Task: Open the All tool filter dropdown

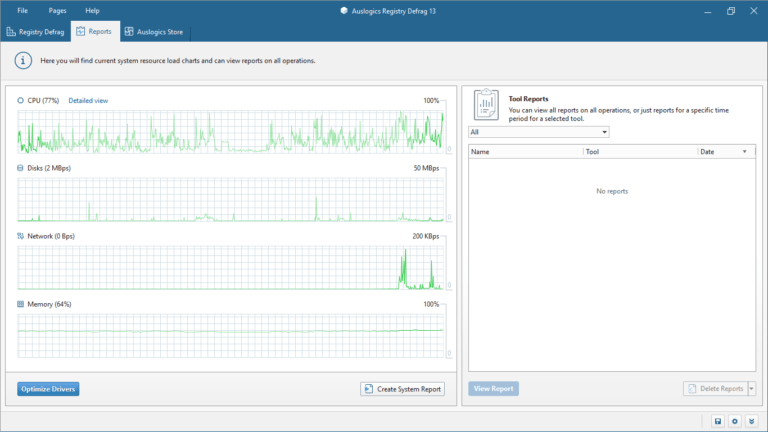Action: point(538,132)
